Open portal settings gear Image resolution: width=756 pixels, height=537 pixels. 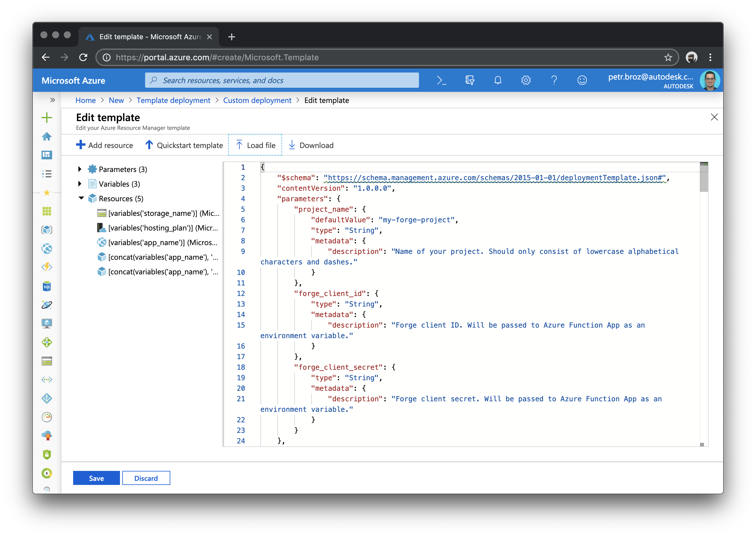pyautogui.click(x=526, y=80)
